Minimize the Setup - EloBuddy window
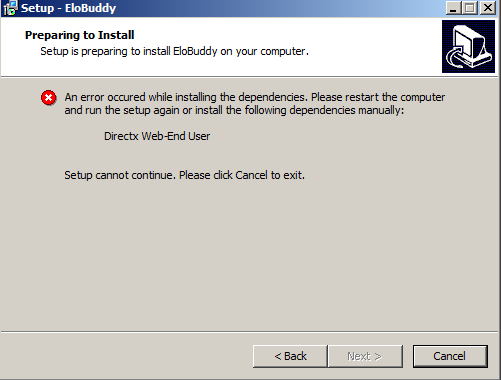The image size is (501, 380). coord(453,8)
